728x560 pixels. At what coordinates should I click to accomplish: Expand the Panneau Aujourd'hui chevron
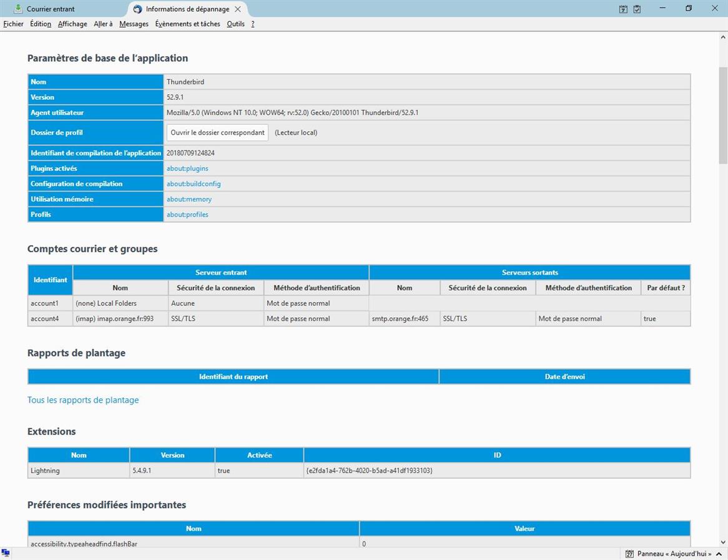pos(718,554)
